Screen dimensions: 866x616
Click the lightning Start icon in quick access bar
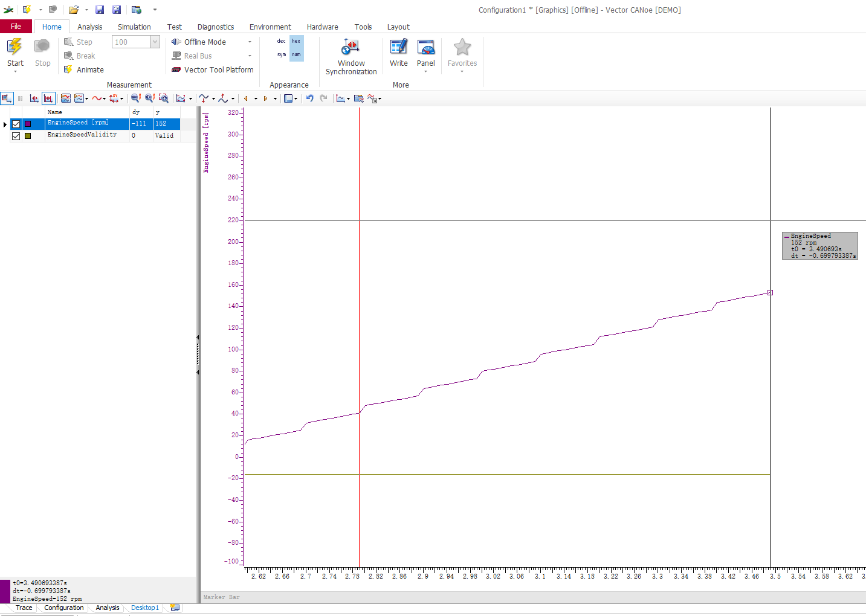click(x=27, y=10)
